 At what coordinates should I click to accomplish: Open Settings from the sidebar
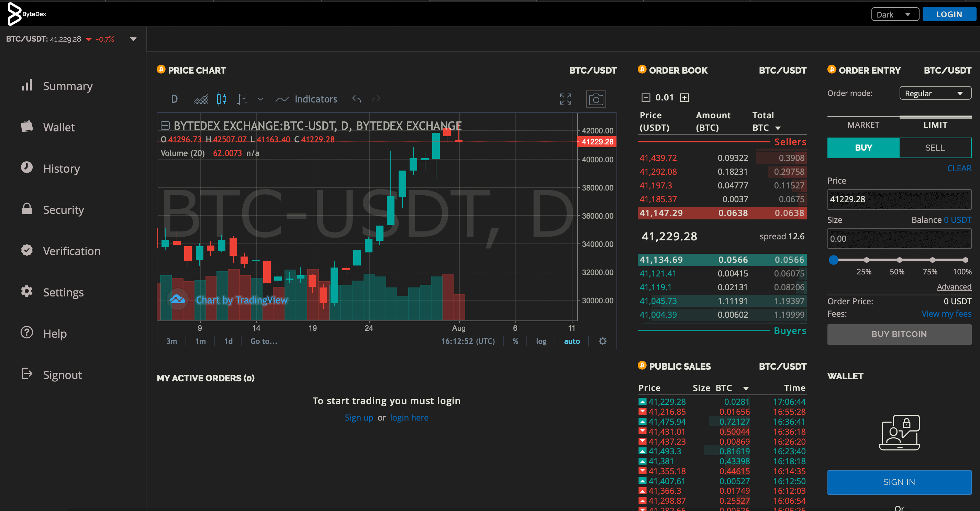52,292
